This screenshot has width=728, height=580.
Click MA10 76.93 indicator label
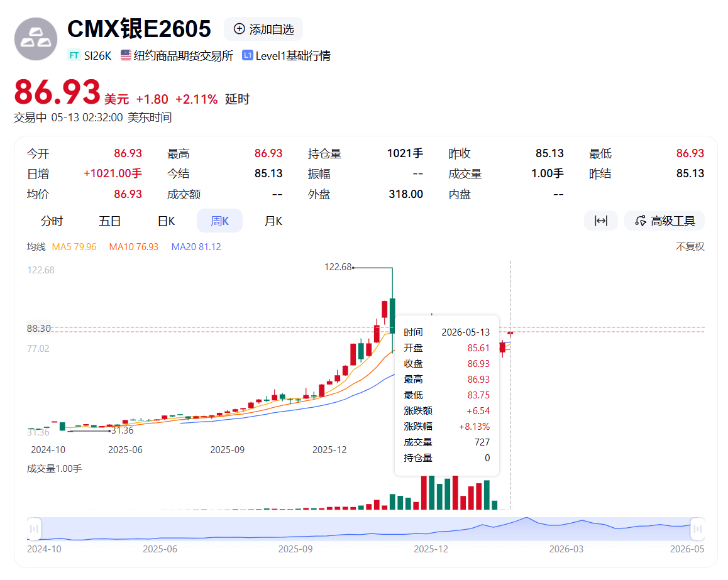(x=134, y=247)
